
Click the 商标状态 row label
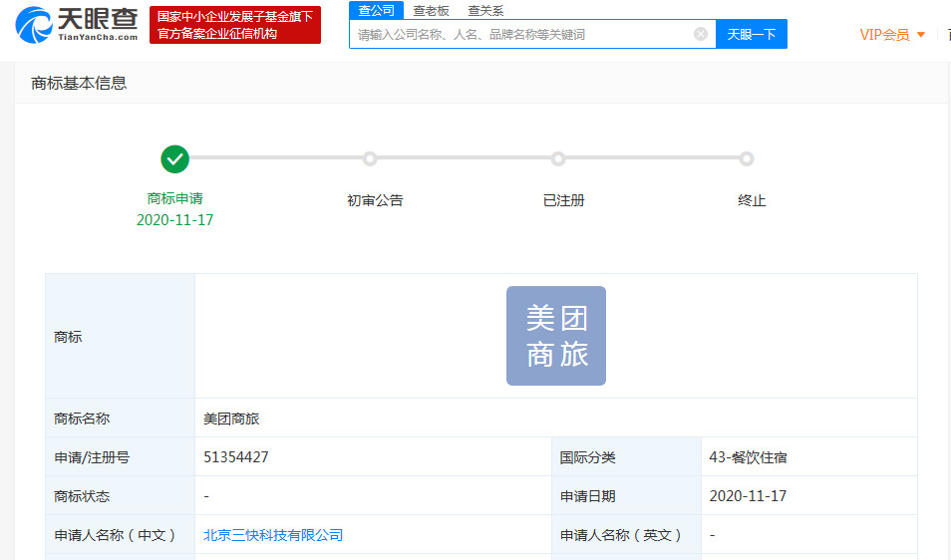[82, 496]
